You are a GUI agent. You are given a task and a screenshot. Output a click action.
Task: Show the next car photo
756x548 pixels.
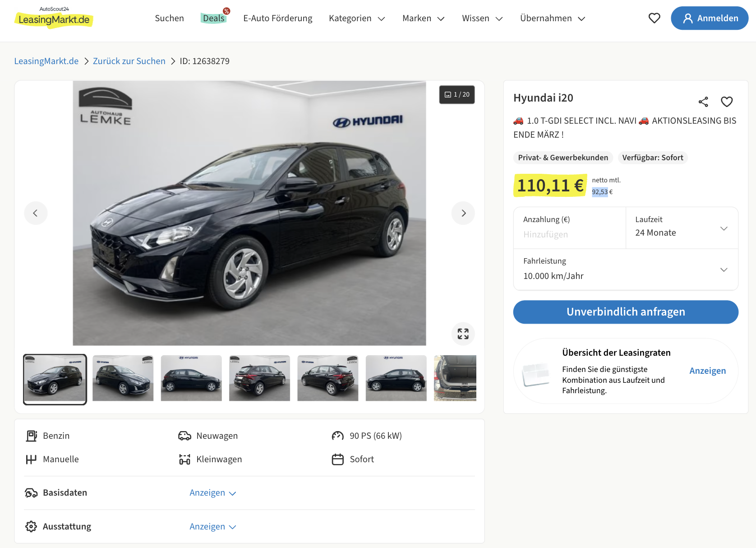tap(463, 213)
